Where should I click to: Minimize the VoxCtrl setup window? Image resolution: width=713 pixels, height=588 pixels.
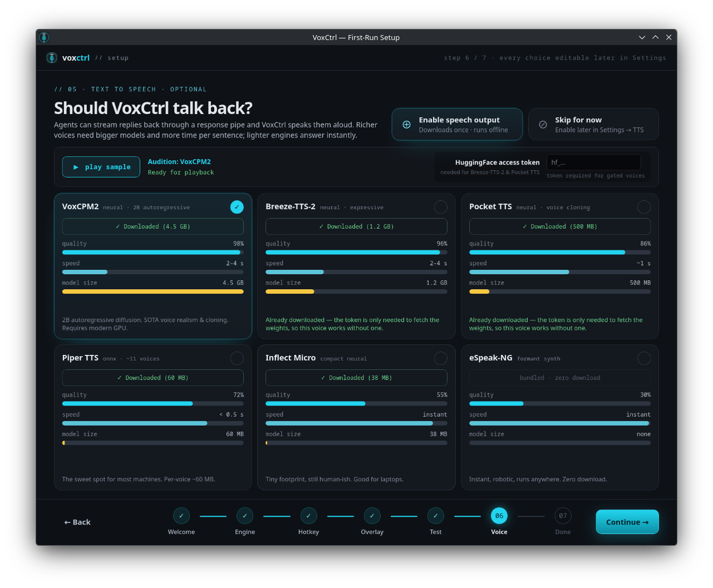point(642,37)
